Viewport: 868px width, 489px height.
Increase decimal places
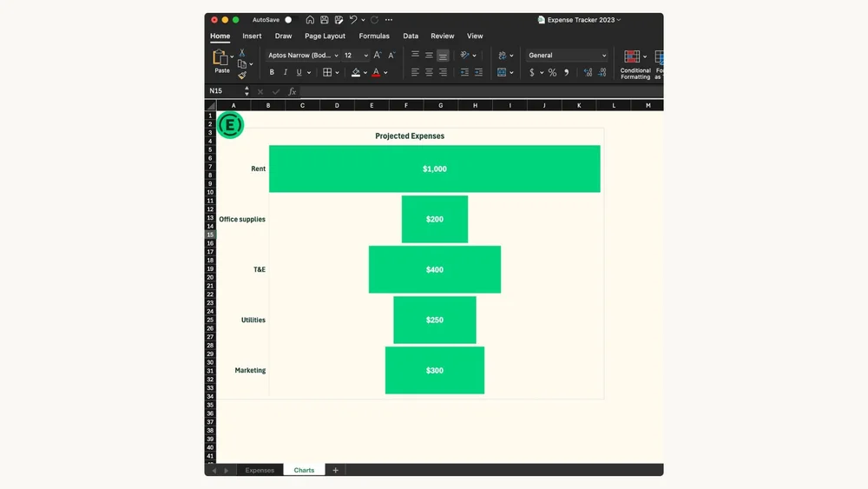pos(588,73)
